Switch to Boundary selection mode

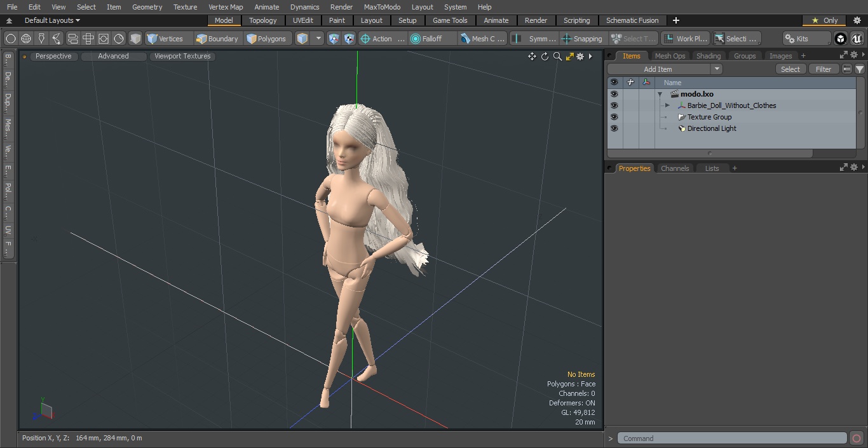pos(217,39)
